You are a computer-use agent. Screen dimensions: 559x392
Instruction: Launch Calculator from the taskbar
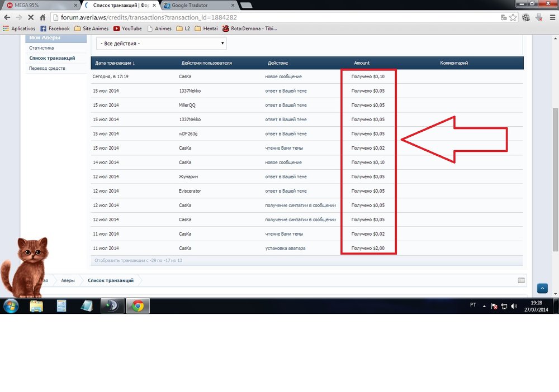point(61,305)
